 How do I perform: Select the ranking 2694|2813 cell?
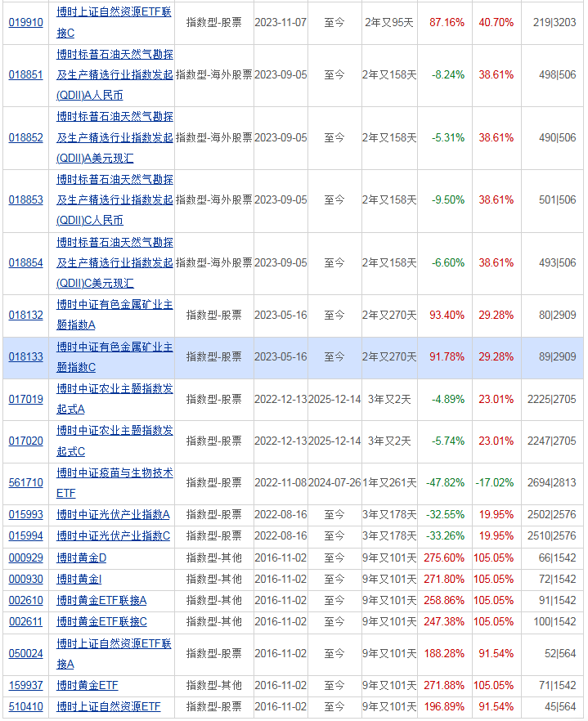[x=552, y=483]
